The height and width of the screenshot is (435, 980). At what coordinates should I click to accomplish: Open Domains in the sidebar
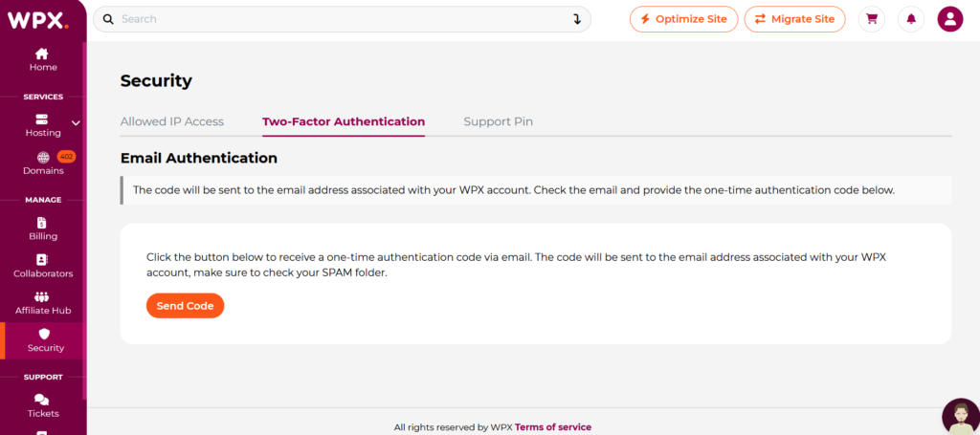[x=43, y=163]
